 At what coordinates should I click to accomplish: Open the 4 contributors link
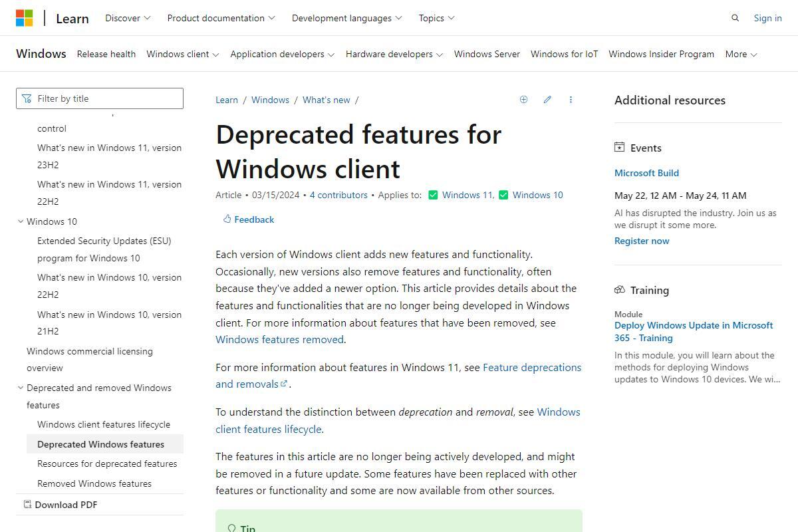pyautogui.click(x=338, y=195)
